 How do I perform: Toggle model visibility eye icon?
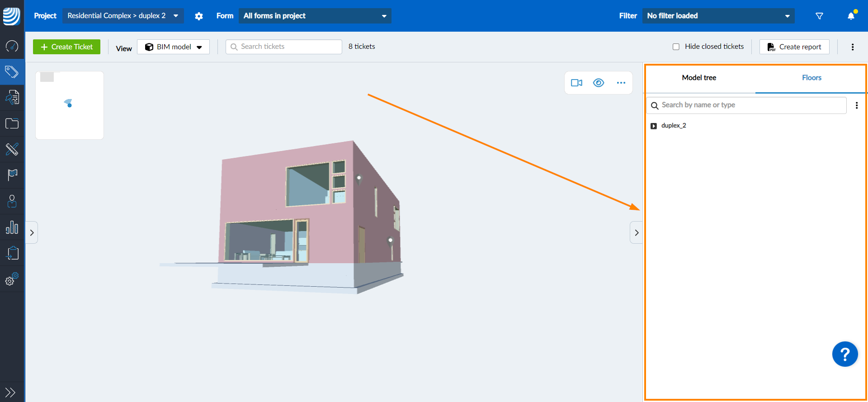coord(599,83)
